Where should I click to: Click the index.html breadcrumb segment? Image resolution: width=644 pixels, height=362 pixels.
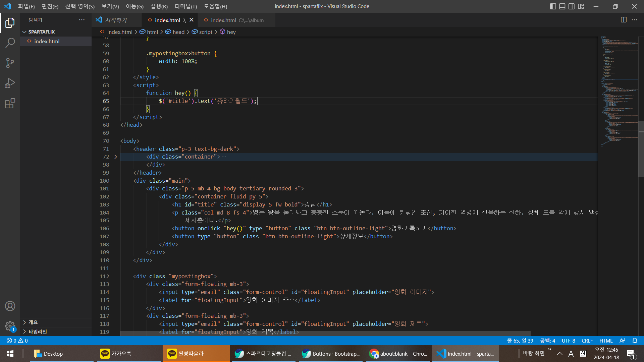116,32
